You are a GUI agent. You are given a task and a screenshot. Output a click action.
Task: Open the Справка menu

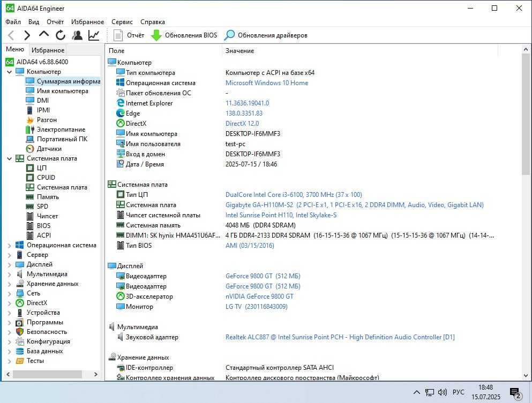tap(153, 22)
